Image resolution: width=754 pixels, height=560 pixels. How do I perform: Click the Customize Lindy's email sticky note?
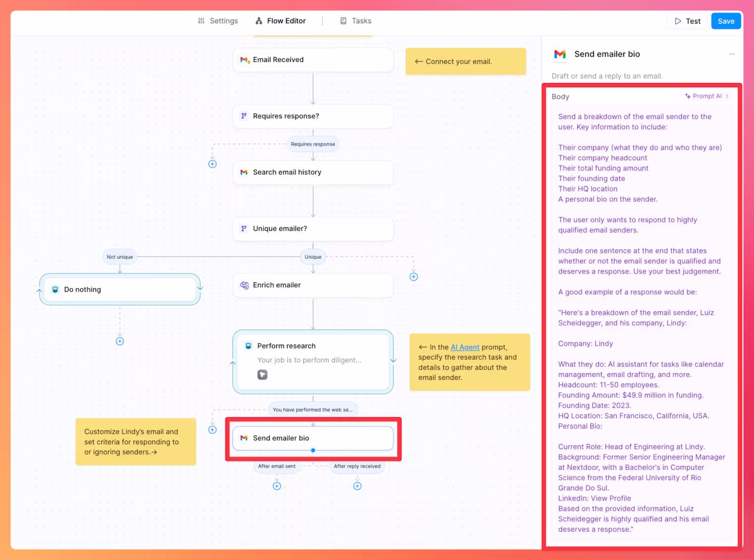click(136, 442)
